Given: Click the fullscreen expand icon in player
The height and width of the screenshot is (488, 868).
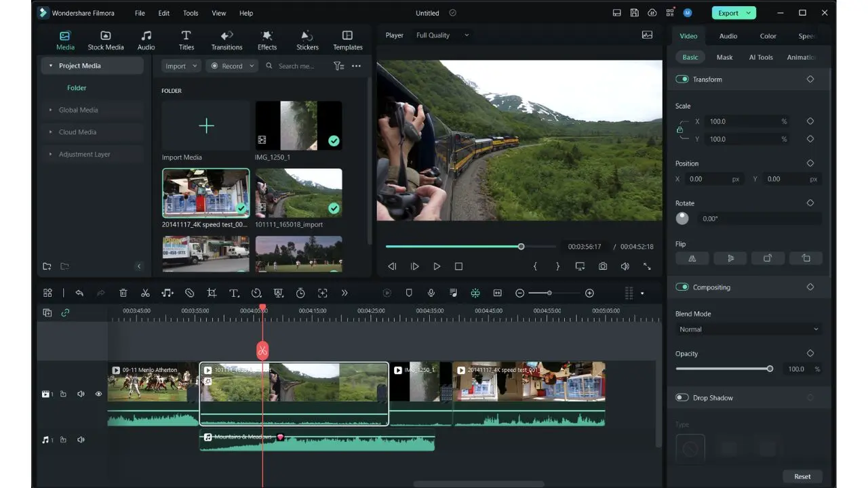Looking at the screenshot, I should click(647, 266).
